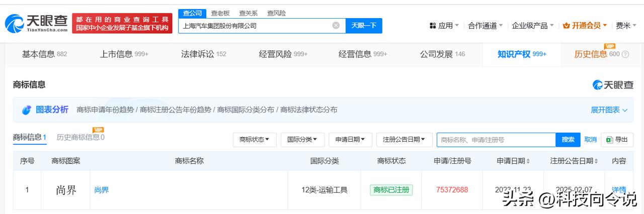Open the 商标状态 dropdown

tap(254, 140)
